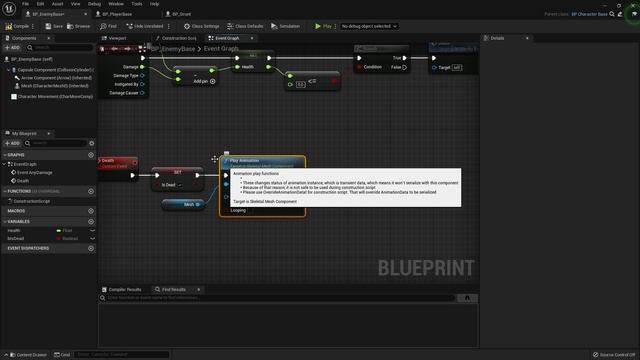640x360 pixels.
Task: Select Character Movement component row
Action: point(52,97)
